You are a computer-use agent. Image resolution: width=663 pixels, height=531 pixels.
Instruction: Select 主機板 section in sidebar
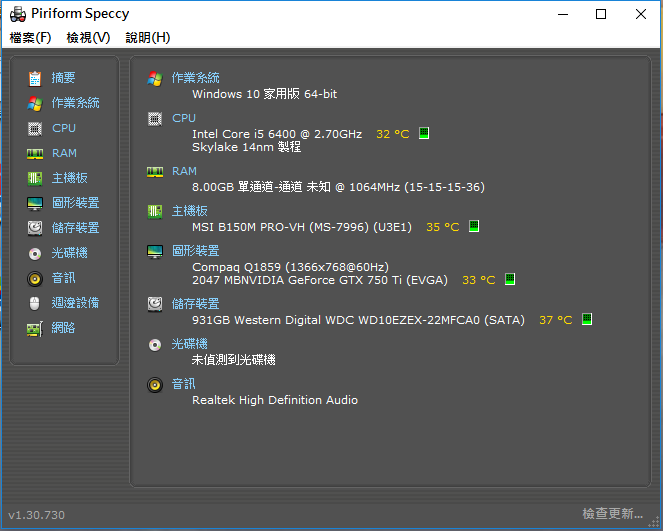pos(69,178)
